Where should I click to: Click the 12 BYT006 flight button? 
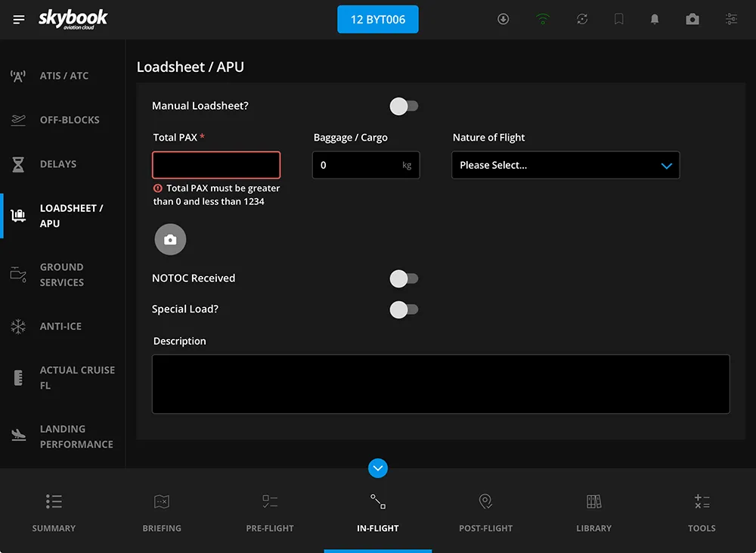377,20
